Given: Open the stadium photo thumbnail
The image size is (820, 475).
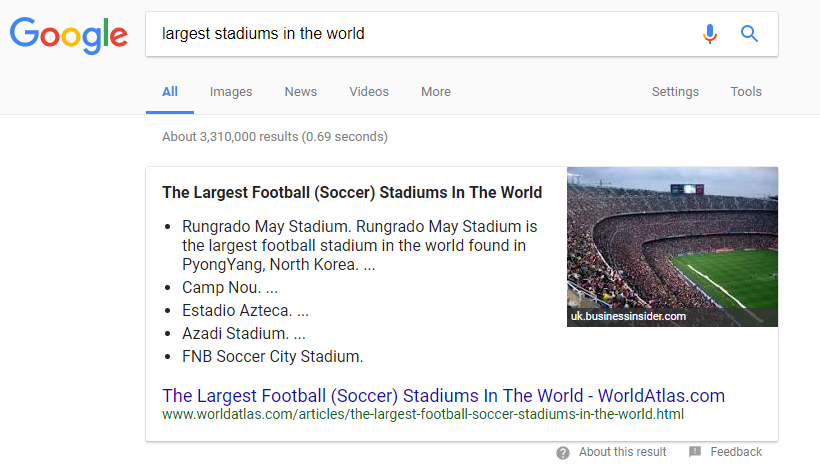Looking at the screenshot, I should (x=673, y=247).
